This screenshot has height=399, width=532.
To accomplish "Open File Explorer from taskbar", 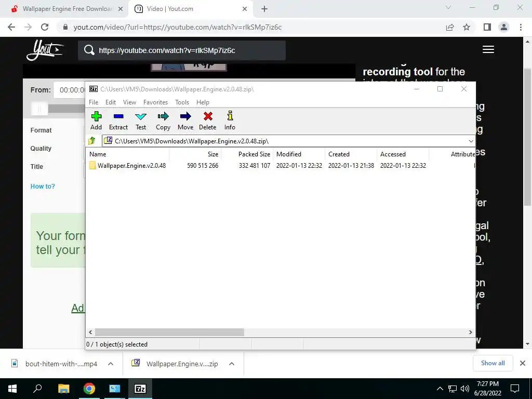I will [63, 389].
